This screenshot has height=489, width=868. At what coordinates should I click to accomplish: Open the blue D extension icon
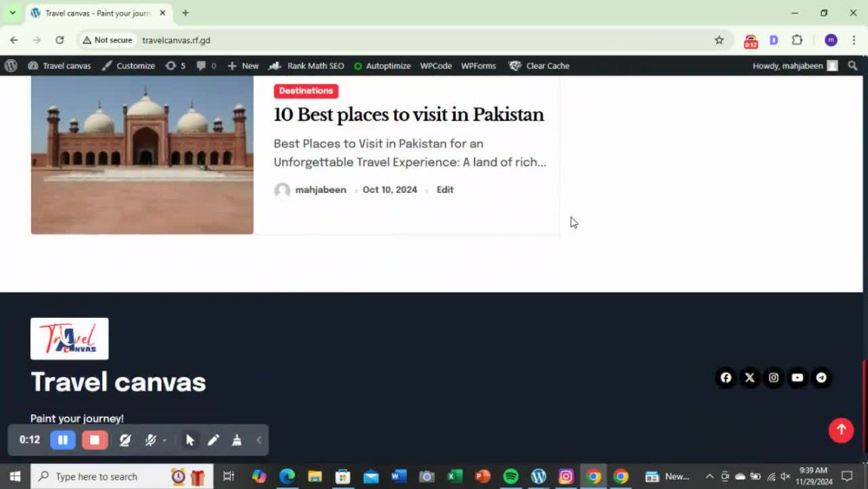coord(774,40)
